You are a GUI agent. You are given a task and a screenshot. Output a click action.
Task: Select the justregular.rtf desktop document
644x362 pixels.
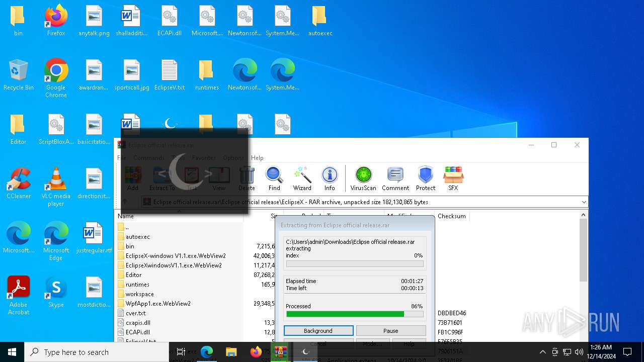click(94, 238)
